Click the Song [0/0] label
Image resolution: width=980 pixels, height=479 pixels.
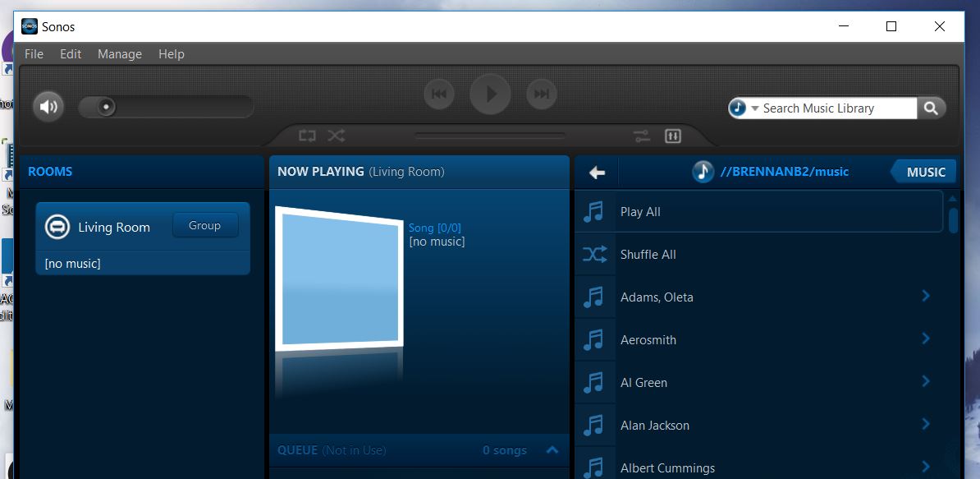tap(435, 228)
